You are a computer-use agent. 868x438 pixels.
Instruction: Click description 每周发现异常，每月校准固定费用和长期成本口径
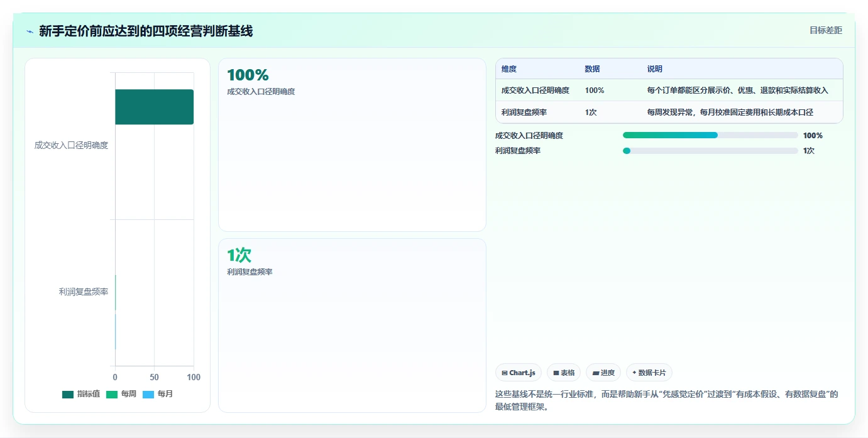[730, 112]
